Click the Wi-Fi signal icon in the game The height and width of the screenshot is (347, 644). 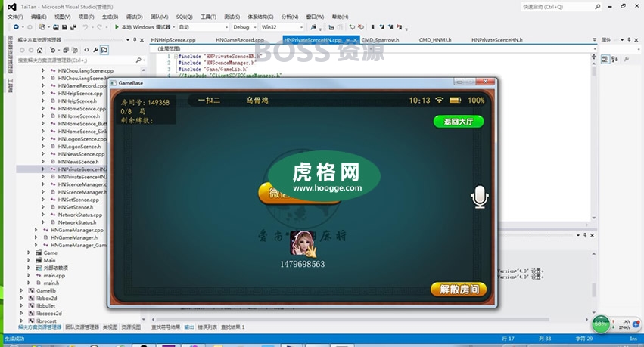point(440,100)
